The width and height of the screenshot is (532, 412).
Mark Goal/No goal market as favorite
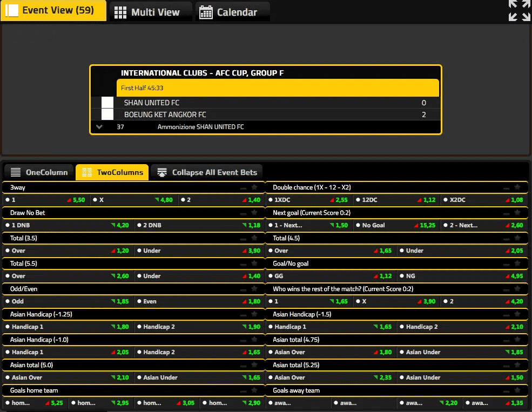click(517, 264)
